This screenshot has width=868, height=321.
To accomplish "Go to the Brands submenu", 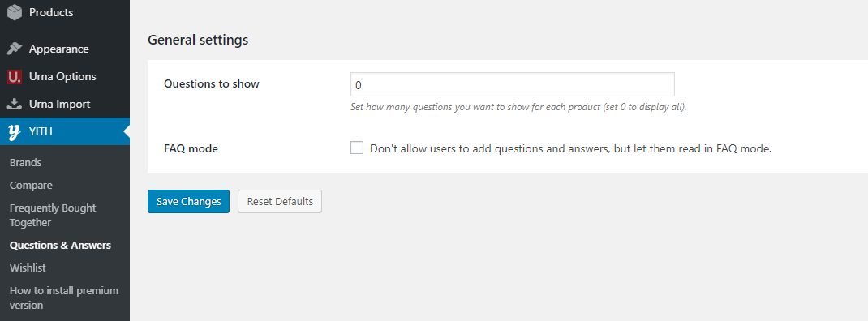I will pyautogui.click(x=25, y=163).
